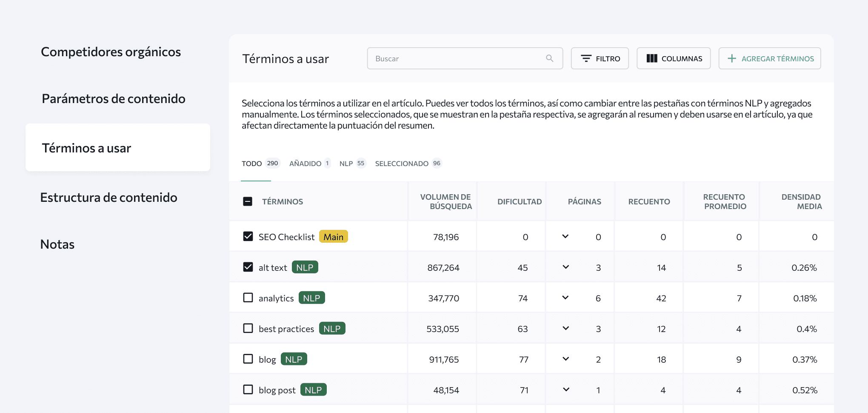Expand the PÁGINAS chevron for blog row

(566, 359)
